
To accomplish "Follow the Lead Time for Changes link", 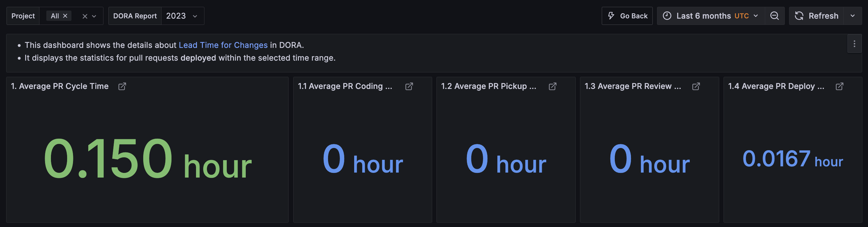I will click(x=223, y=45).
